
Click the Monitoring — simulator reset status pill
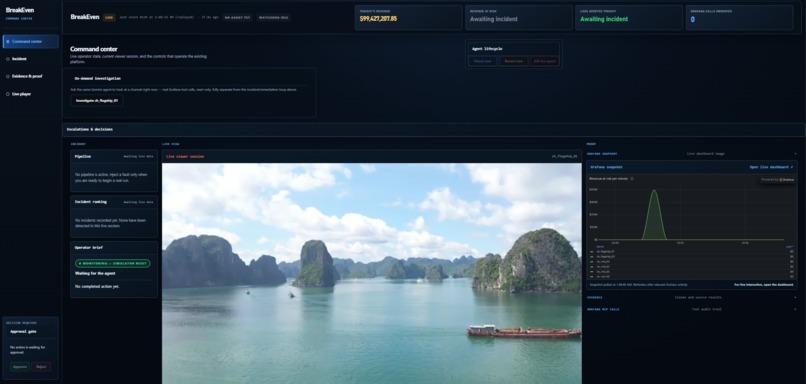(113, 263)
